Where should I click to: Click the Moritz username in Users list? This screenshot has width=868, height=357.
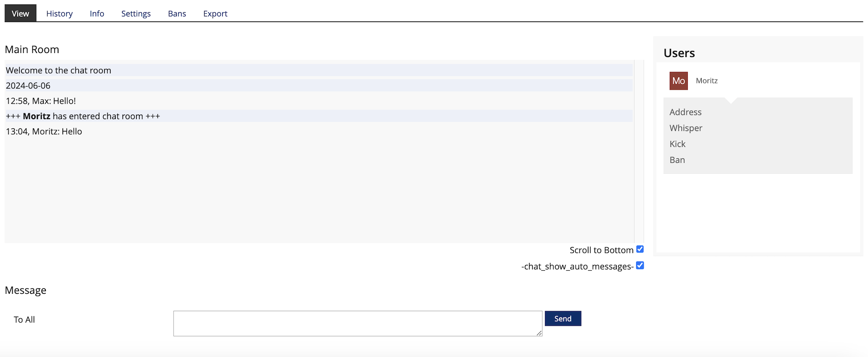tap(706, 81)
